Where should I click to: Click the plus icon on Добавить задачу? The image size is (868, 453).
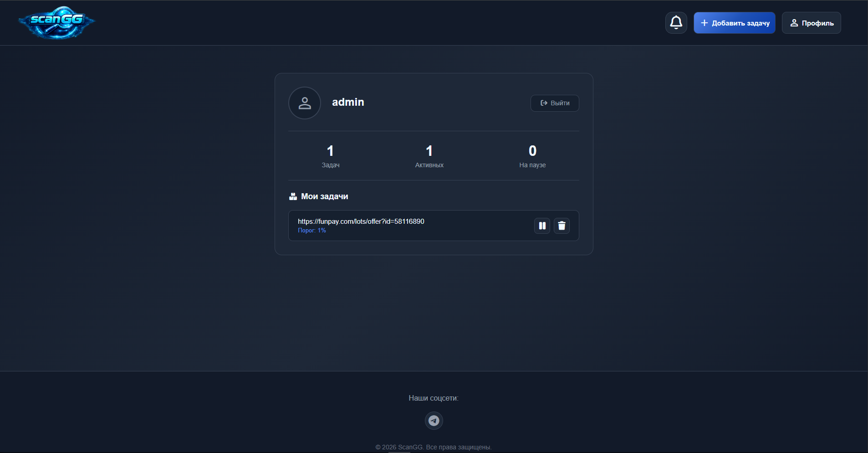pos(704,23)
